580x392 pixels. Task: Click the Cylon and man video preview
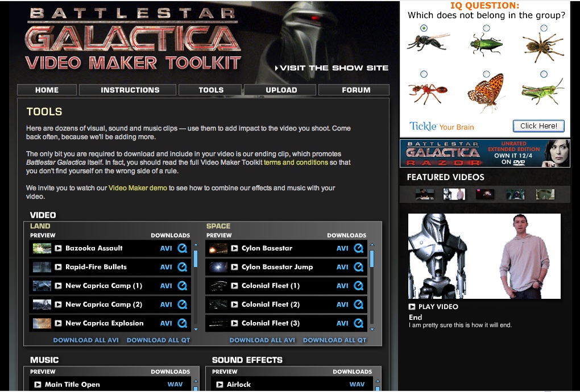click(x=484, y=256)
